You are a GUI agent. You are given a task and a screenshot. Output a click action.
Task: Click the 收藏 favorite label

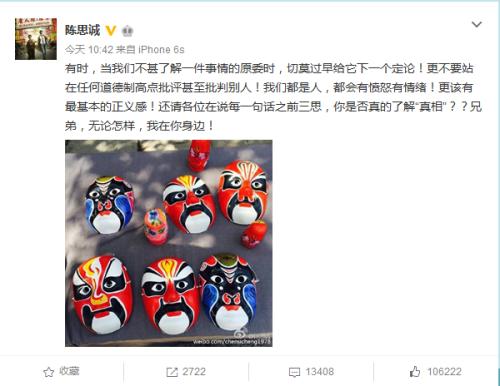(69, 371)
